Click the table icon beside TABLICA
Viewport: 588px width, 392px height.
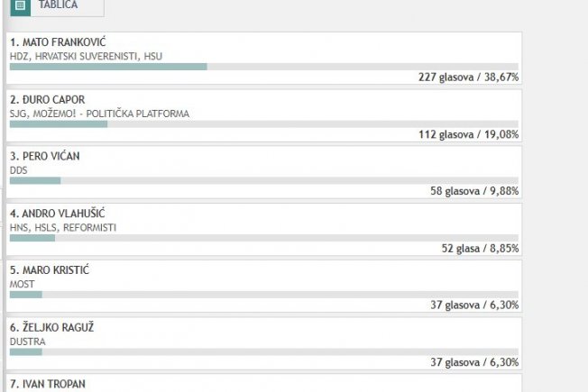tap(20, 5)
